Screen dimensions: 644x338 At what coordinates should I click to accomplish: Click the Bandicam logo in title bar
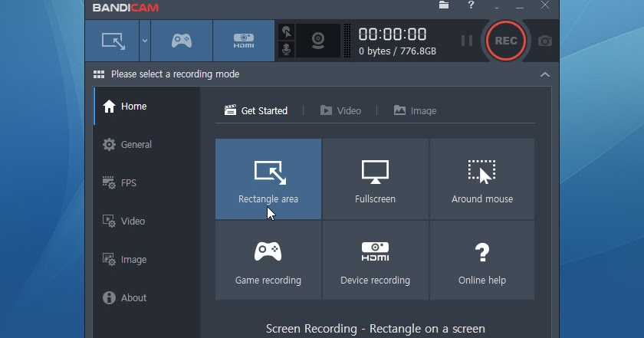point(125,8)
